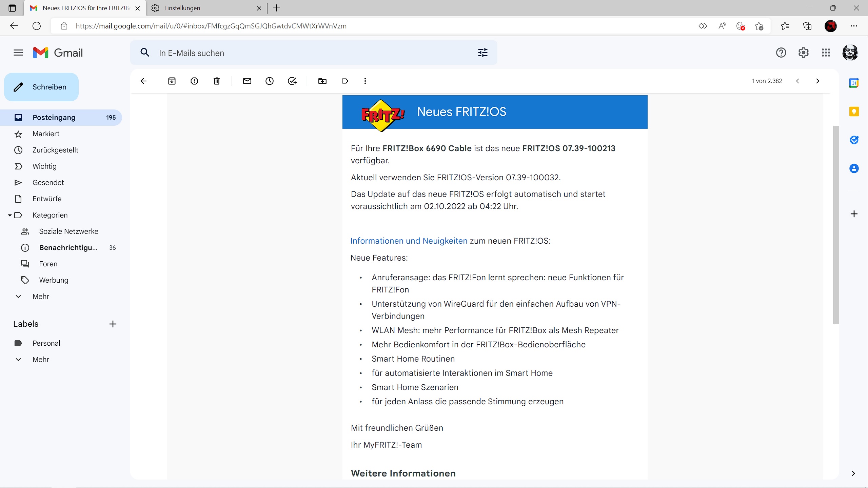Collapse the Kategorien section

click(10, 215)
